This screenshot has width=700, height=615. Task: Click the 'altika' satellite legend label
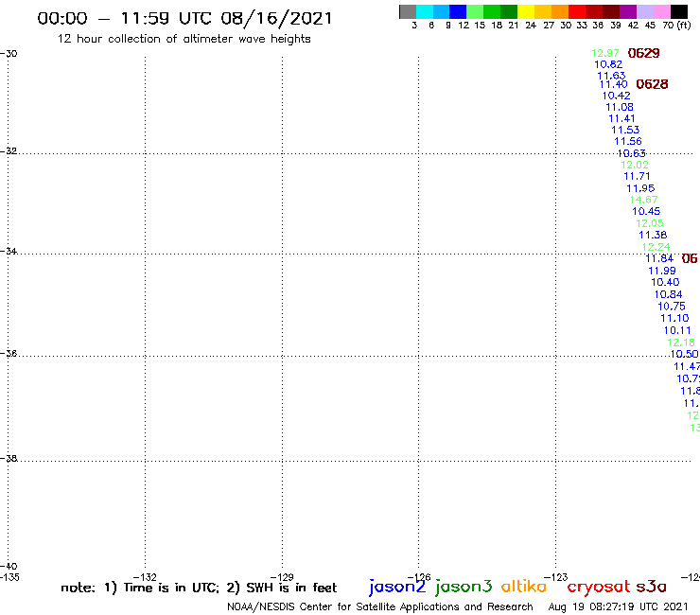pos(524,587)
